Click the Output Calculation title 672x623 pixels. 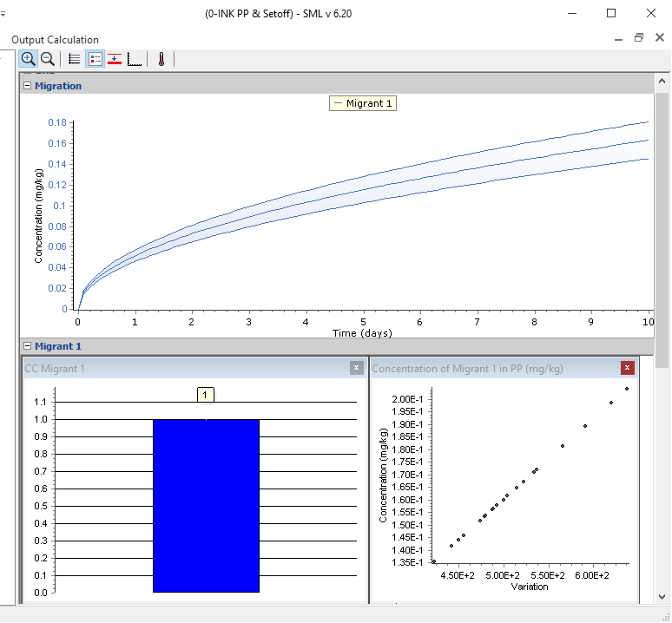(55, 40)
